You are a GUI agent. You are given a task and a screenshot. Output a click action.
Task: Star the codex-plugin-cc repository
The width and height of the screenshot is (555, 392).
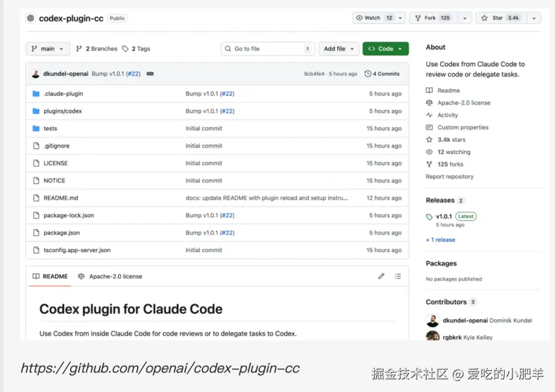point(501,17)
